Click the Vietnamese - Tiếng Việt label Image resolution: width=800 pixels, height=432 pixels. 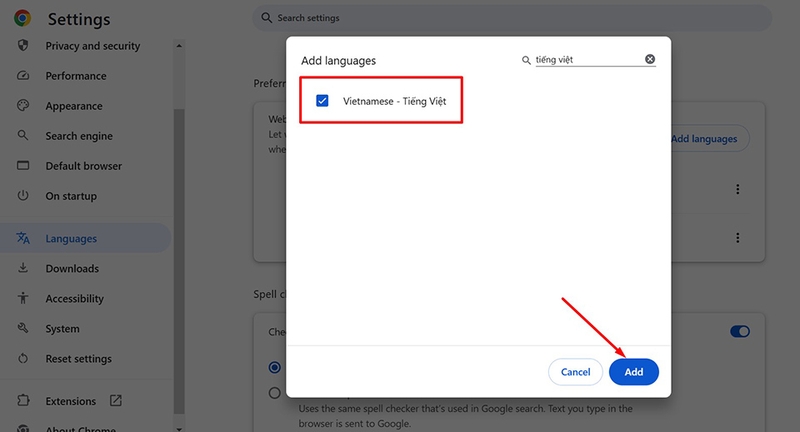pyautogui.click(x=394, y=101)
